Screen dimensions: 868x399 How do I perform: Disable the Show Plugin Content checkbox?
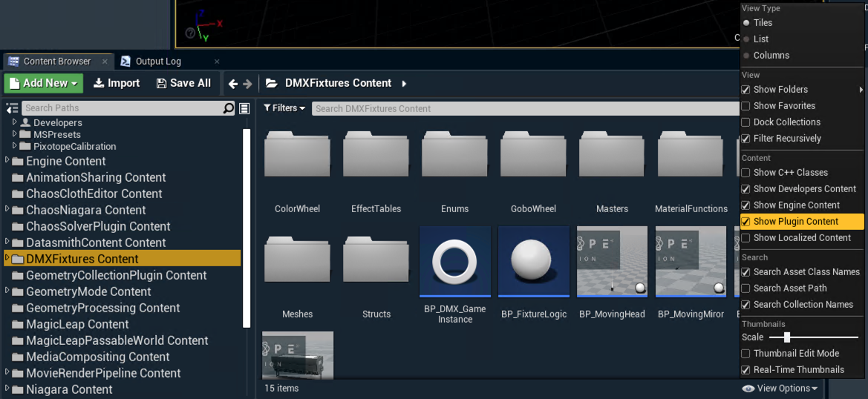click(x=745, y=222)
